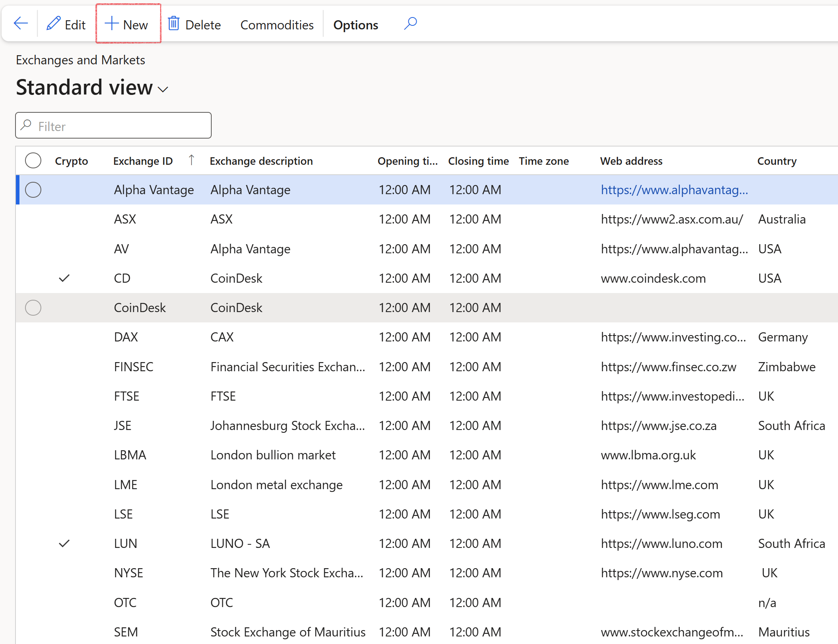Open the Commodities menu
The width and height of the screenshot is (838, 644).
pos(277,25)
